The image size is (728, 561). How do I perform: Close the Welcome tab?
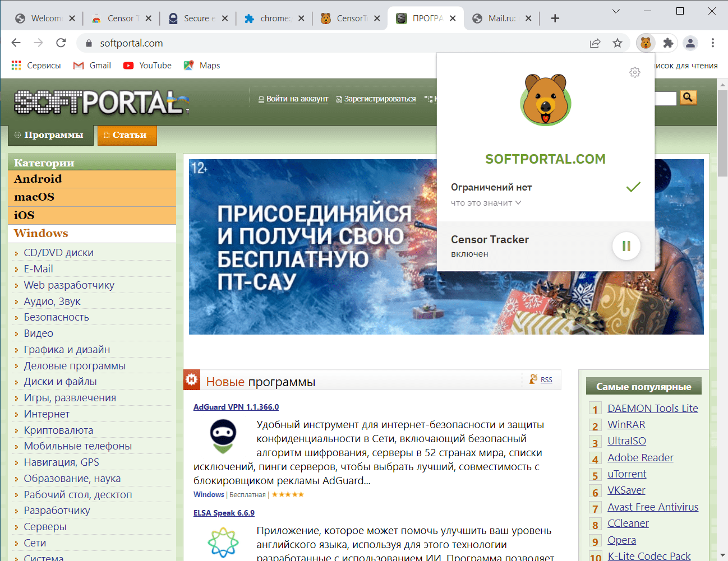pyautogui.click(x=72, y=18)
